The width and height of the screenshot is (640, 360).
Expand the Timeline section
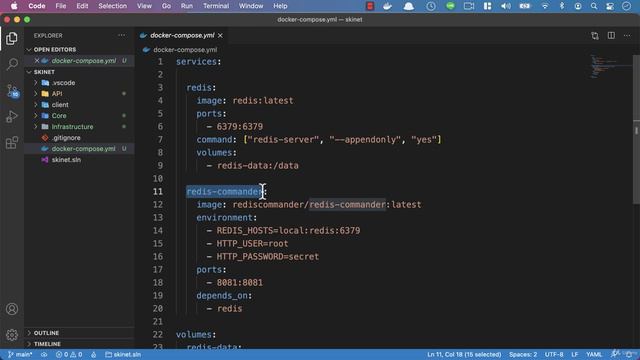point(47,344)
